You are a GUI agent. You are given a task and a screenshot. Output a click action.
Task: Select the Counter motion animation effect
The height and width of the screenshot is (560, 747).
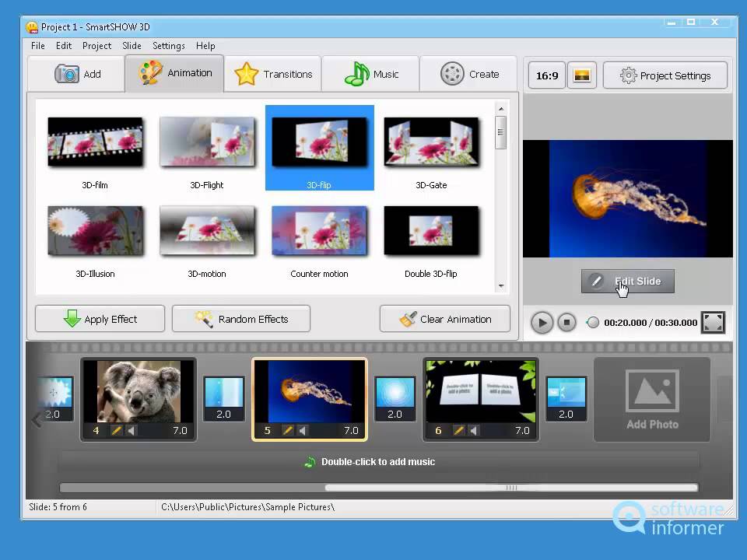(x=319, y=238)
